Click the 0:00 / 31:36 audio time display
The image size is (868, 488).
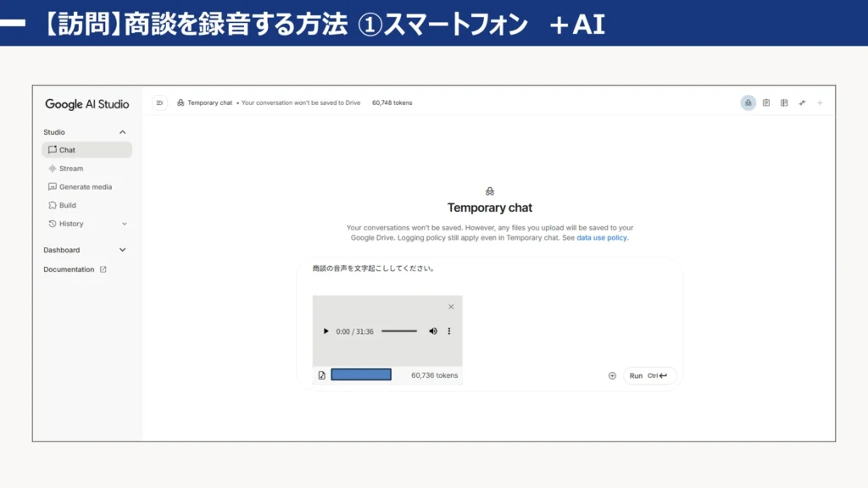tap(354, 331)
